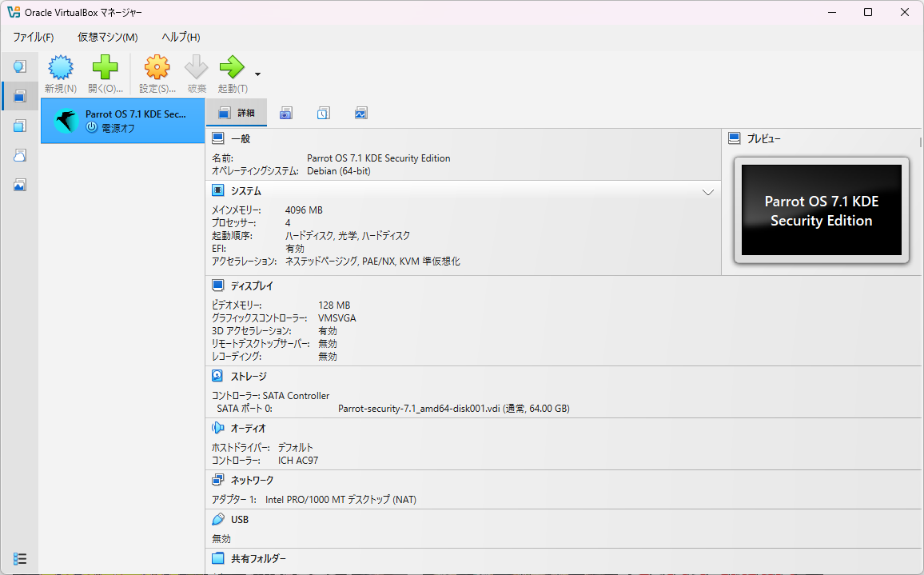Collapse the システム section chevron
Screen dimensions: 924x575
pyautogui.click(x=708, y=192)
